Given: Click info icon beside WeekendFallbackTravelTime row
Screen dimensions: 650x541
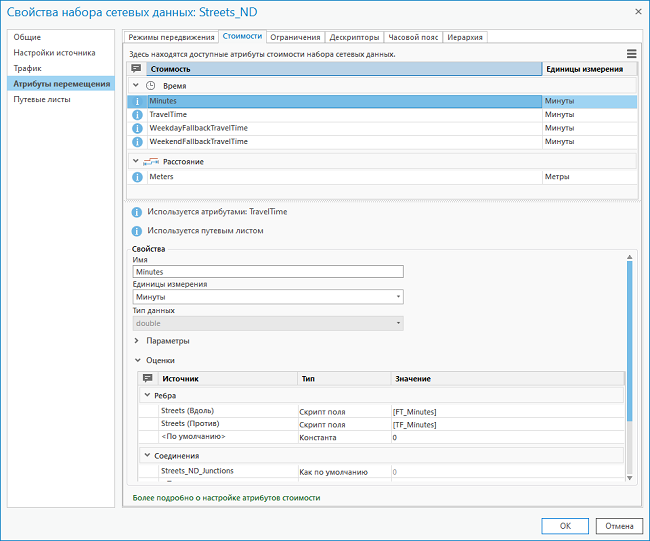Looking at the screenshot, I should 137,142.
